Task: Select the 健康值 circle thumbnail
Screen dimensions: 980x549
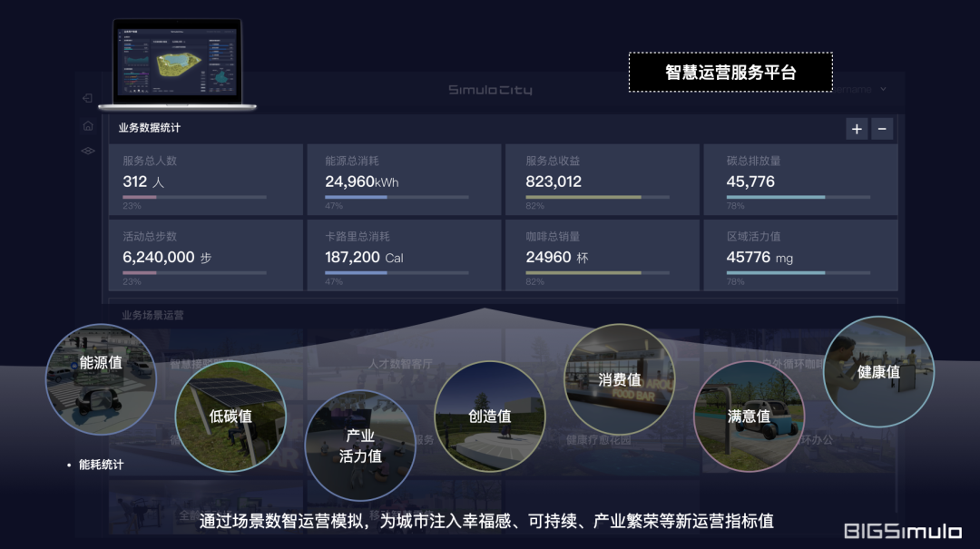Action: click(878, 371)
